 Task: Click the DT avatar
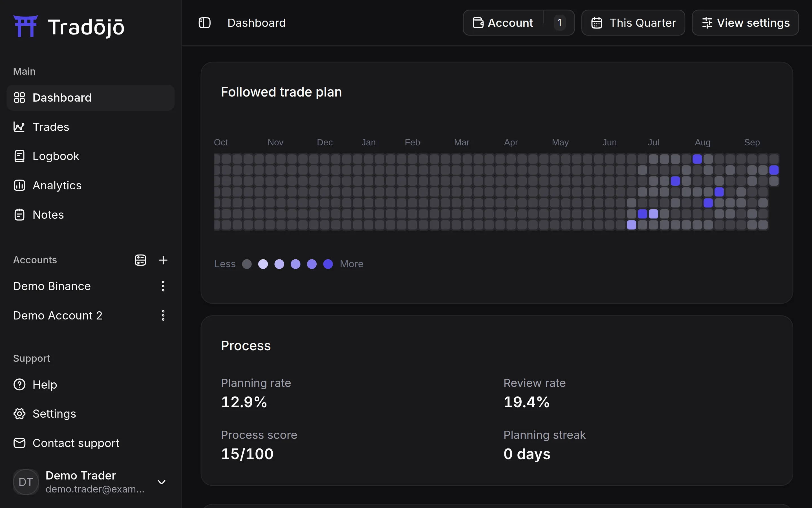(26, 482)
